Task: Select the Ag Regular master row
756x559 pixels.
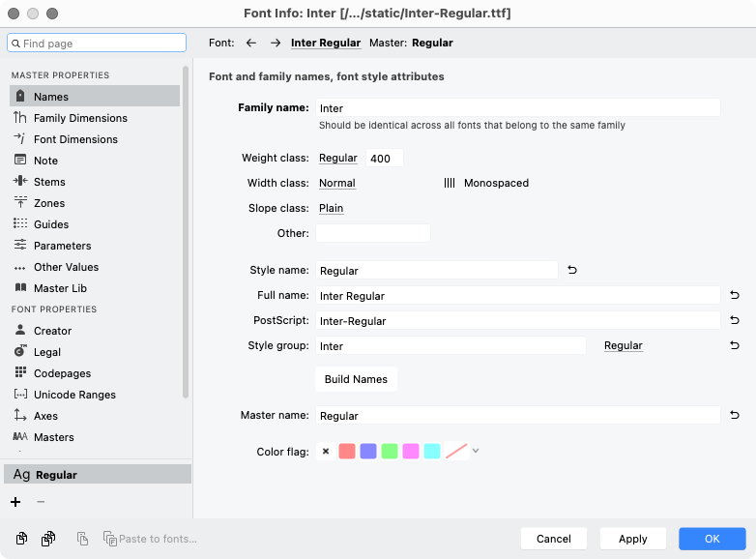Action: point(98,475)
